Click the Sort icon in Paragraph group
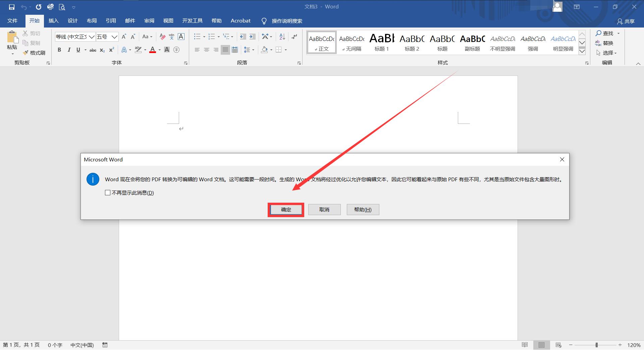644x350 pixels. pos(281,37)
